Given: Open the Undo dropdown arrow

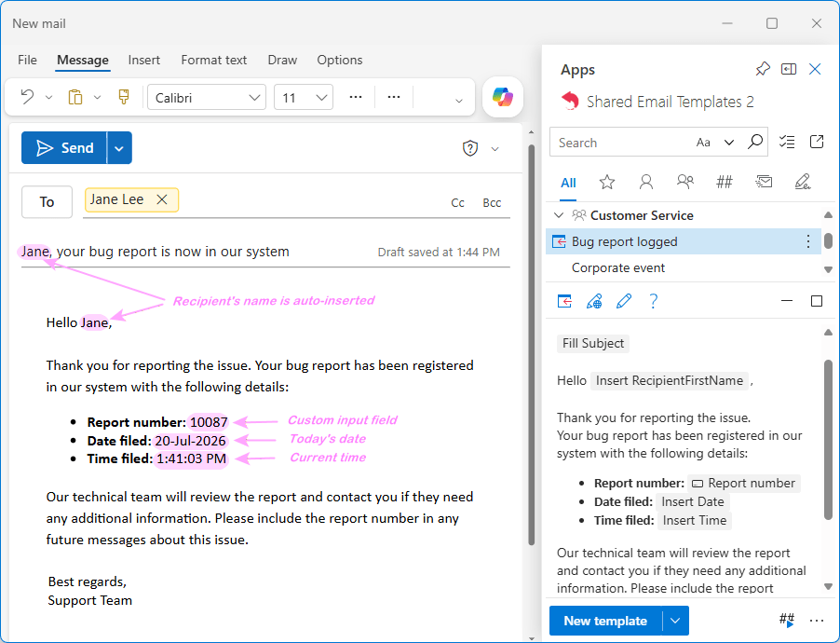Looking at the screenshot, I should pos(48,98).
